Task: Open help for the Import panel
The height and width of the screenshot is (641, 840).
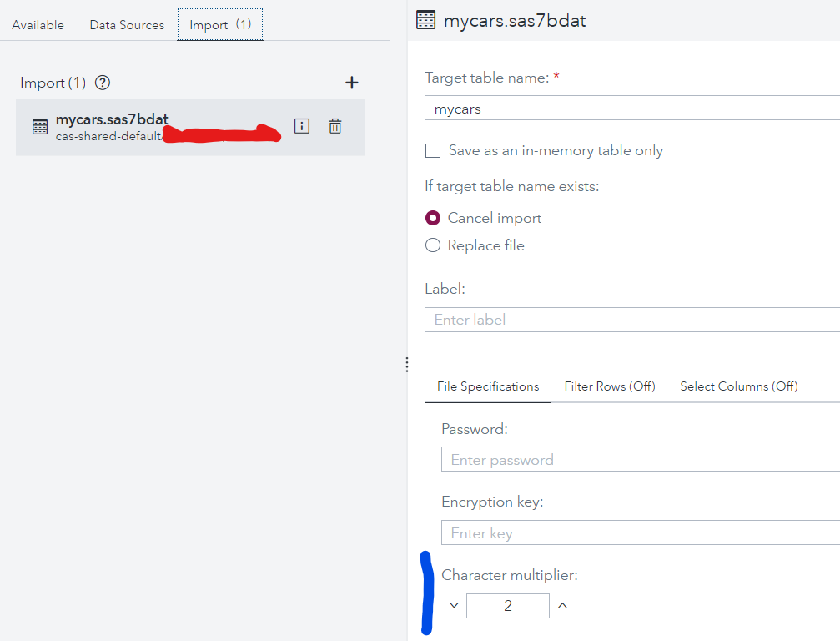Action: pyautogui.click(x=102, y=83)
